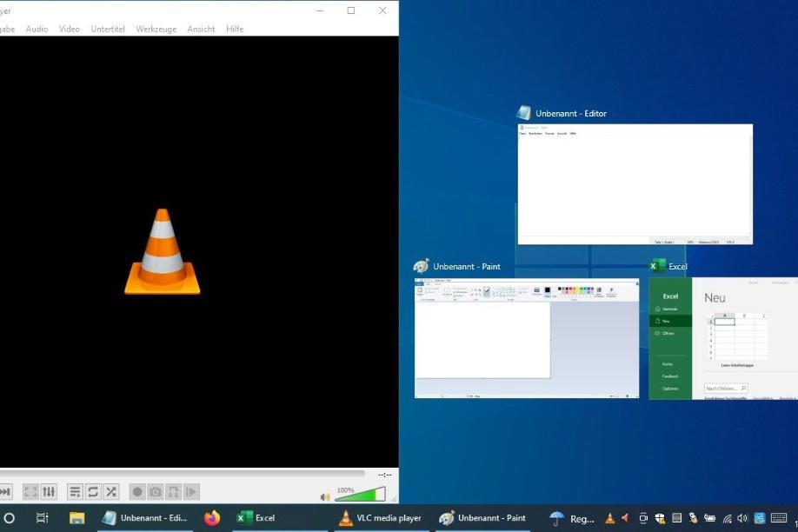Switch to VLC media player taskbar button
798x532 pixels.
pyautogui.click(x=382, y=518)
